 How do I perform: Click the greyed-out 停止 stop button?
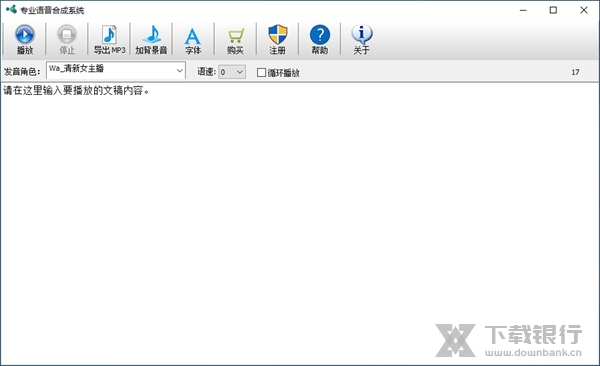[x=67, y=39]
